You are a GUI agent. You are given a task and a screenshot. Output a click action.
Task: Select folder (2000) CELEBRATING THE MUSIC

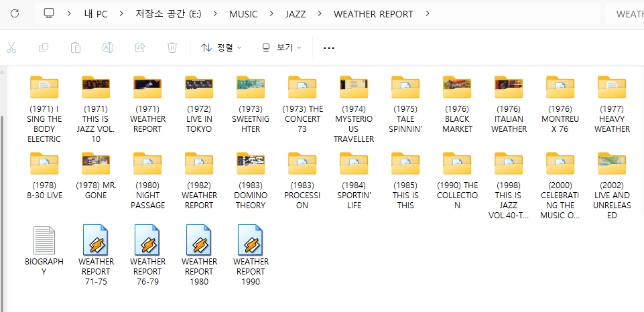coord(560,185)
